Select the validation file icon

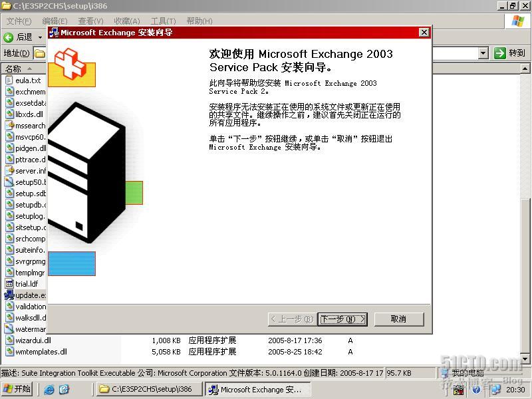(9, 307)
